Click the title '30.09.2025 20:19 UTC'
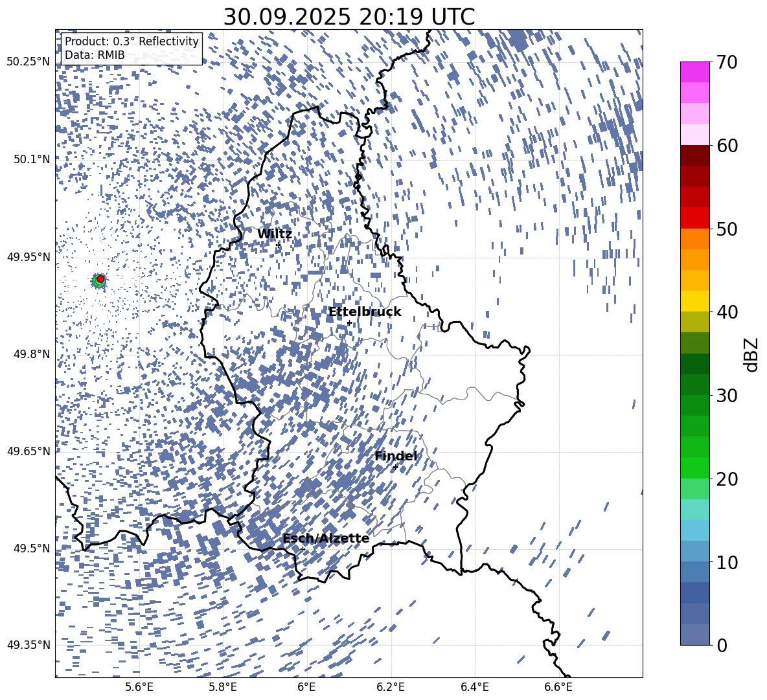Viewport: 767px width, 700px height. pyautogui.click(x=349, y=17)
